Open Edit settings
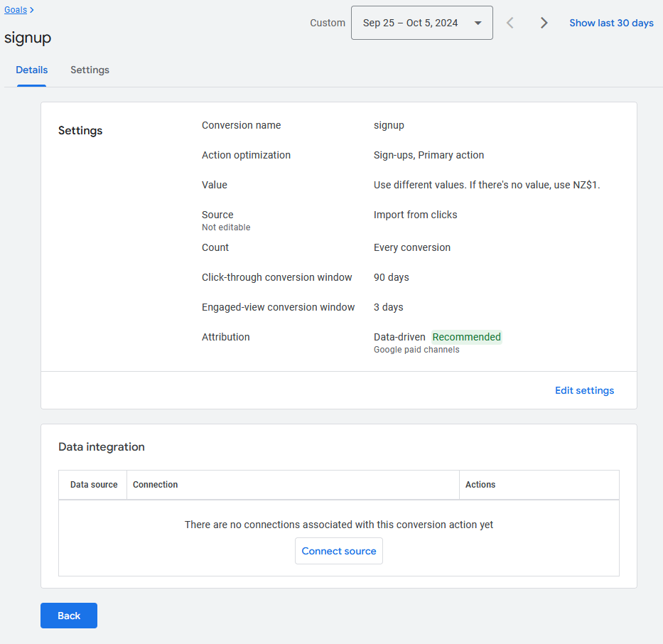The width and height of the screenshot is (663, 644). click(584, 390)
